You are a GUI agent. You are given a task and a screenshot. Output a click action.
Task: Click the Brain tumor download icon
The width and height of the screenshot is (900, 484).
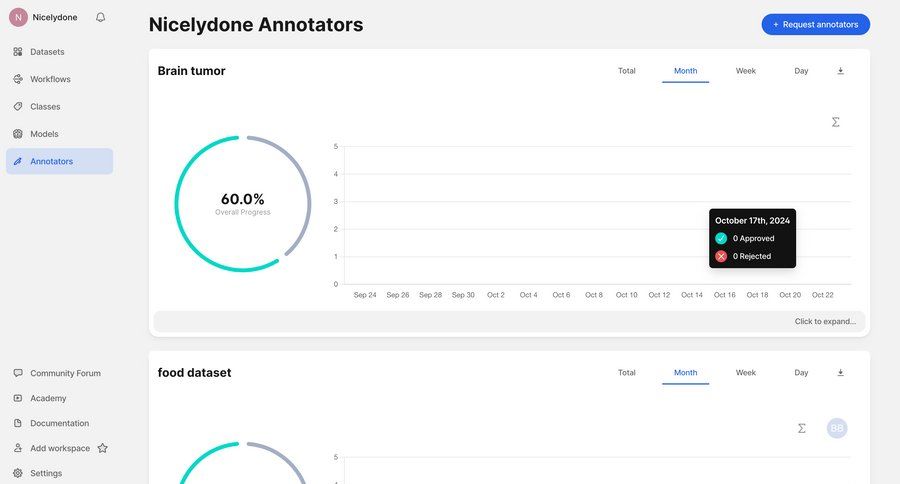(840, 71)
